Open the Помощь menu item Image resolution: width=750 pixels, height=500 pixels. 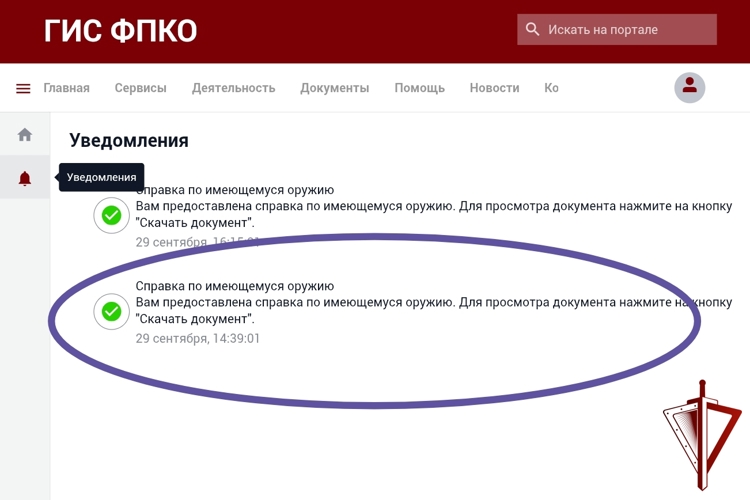[x=419, y=88]
